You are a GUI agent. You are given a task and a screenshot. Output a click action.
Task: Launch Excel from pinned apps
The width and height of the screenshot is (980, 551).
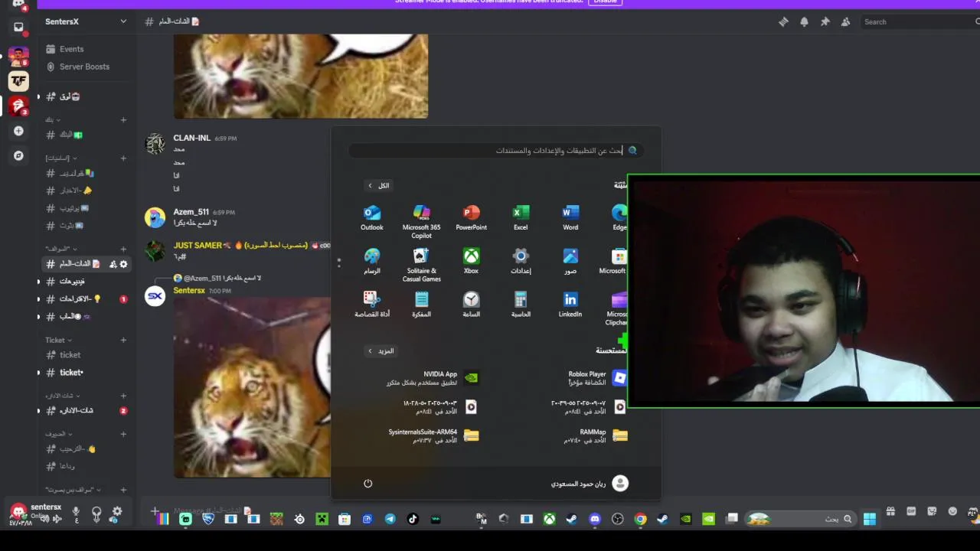coord(521,217)
